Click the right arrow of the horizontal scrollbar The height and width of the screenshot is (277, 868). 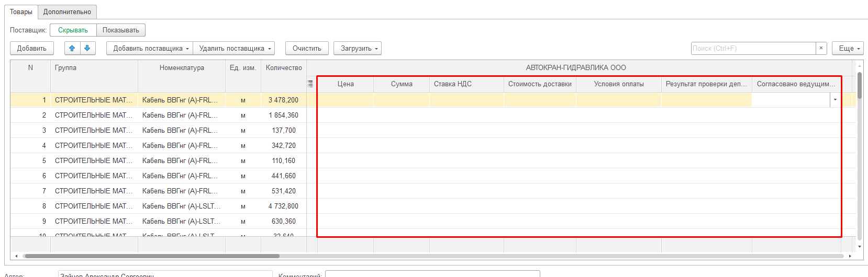point(850,256)
